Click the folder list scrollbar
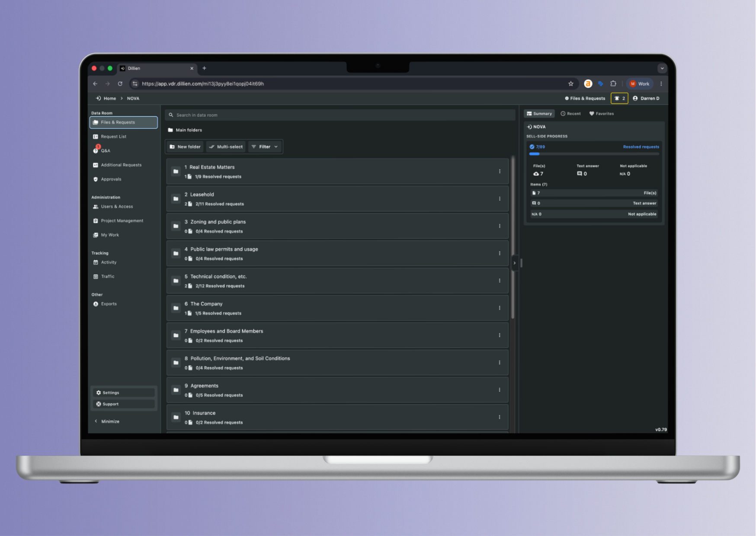This screenshot has width=756, height=536. 513,238
